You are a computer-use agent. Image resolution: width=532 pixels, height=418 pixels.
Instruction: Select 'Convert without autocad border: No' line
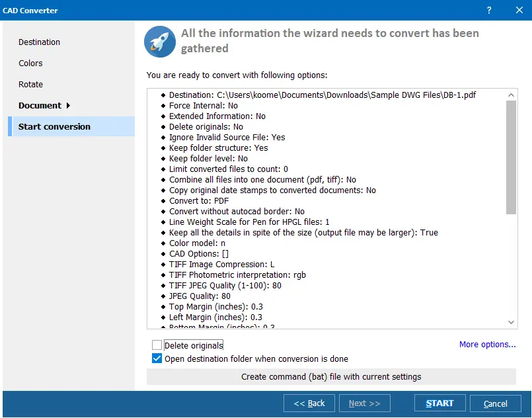237,211
